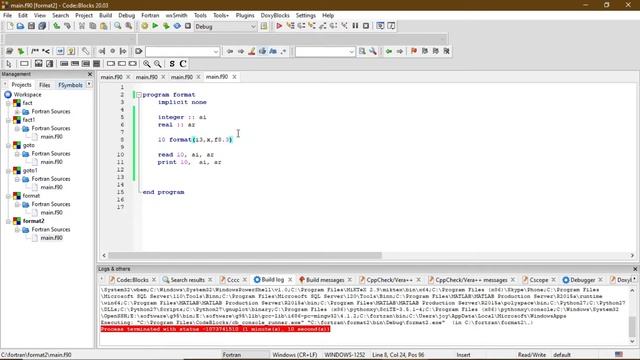Screen dimensions: 640x360
Task: Click the bold S toolbar icon
Action: [x=172, y=64]
